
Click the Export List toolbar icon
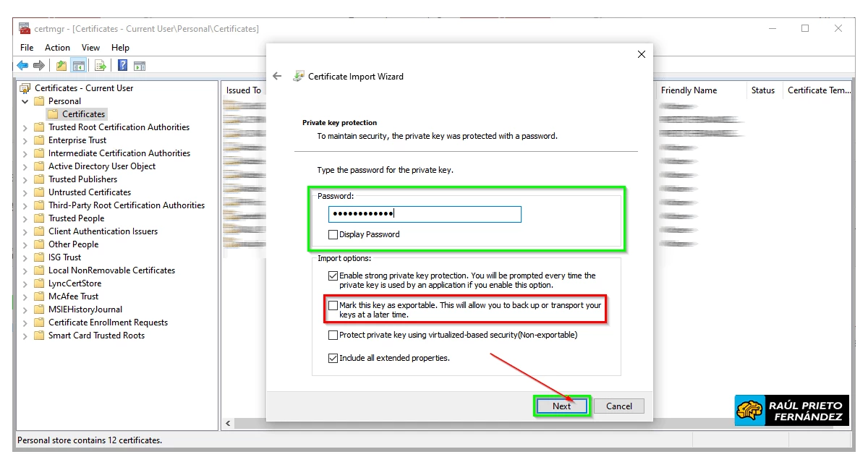click(x=101, y=66)
